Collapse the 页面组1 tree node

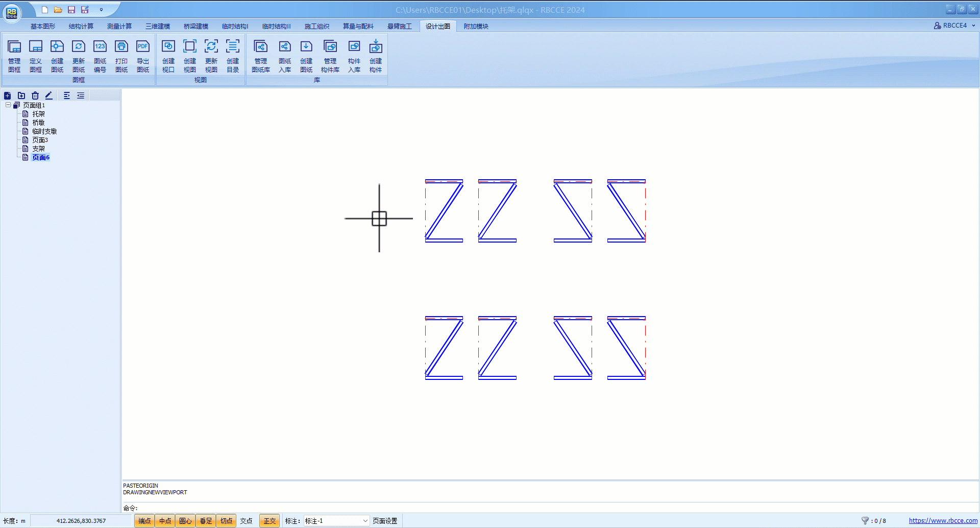(x=8, y=105)
